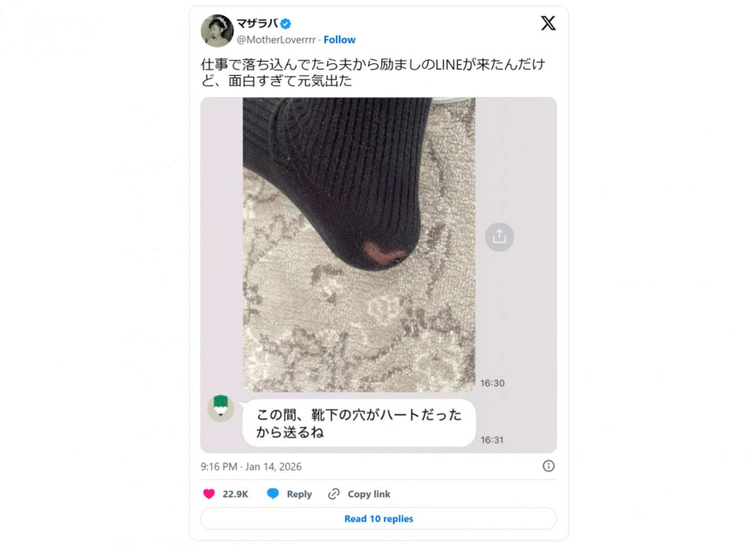
Task: Click the Reply text label
Action: coord(299,494)
